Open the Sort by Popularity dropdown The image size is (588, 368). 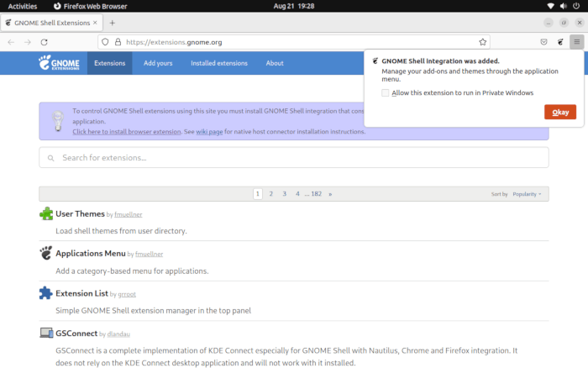coord(527,194)
